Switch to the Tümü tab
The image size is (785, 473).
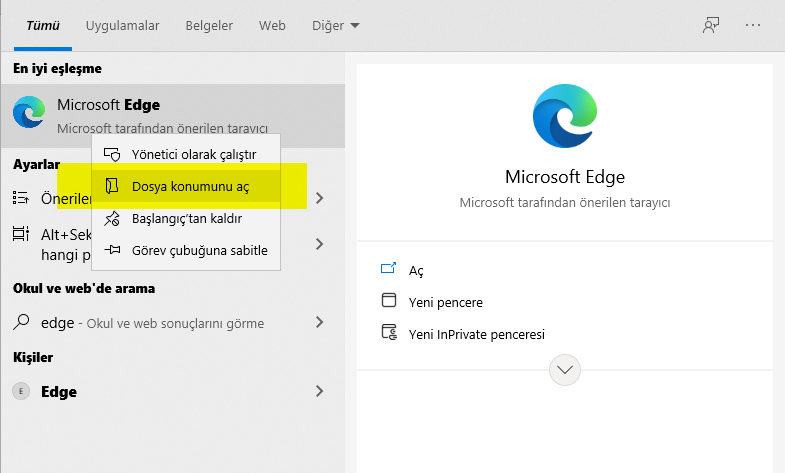43,26
